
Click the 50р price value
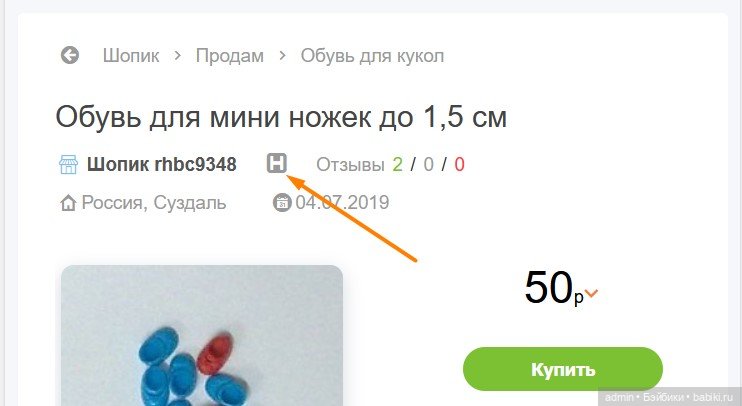tap(554, 287)
